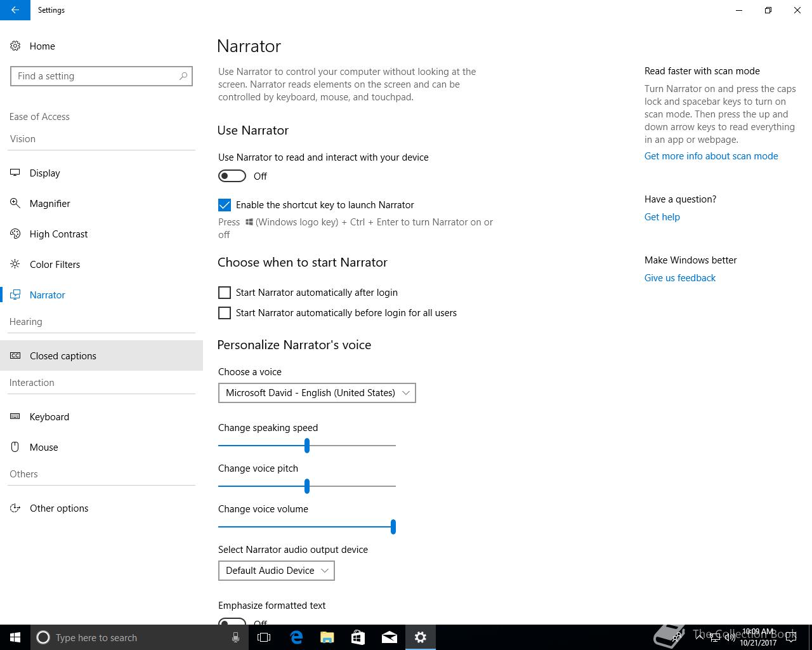This screenshot has height=650, width=812.
Task: Open Microsoft Store from taskbar
Action: 358,637
